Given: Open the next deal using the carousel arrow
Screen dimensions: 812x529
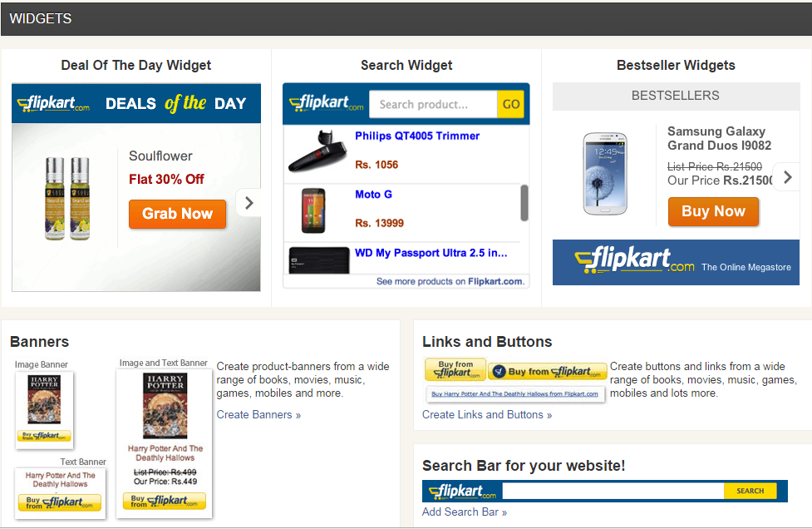Looking at the screenshot, I should 248,202.
